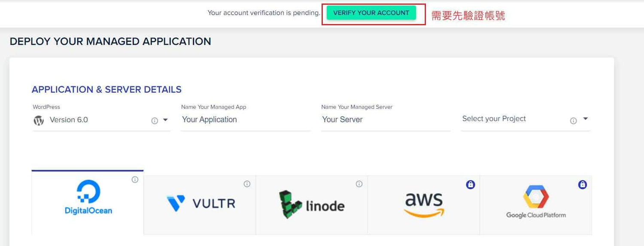Screen dimensions: 644x246
Task: Choose the Google Cloud Platform logo
Action: (x=536, y=202)
